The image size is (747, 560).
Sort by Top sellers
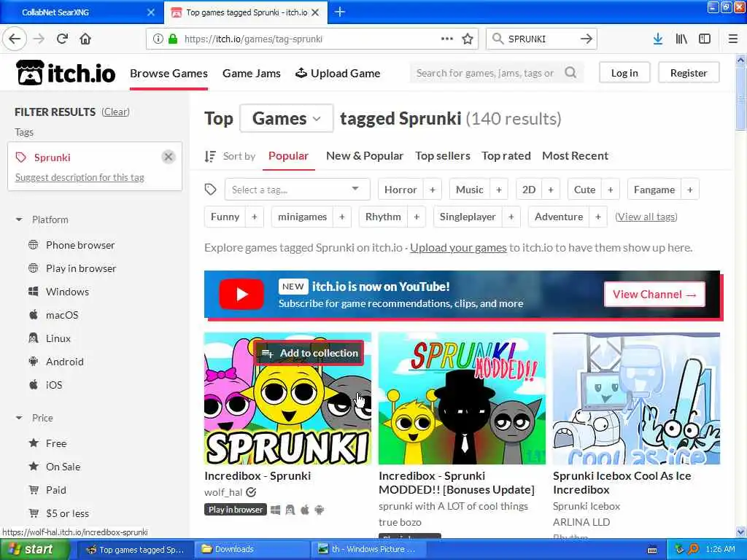[443, 156]
